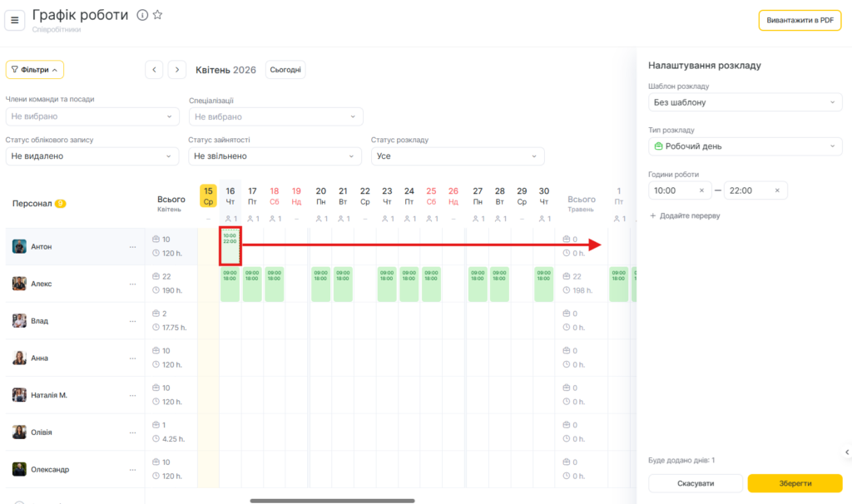Clear the 22:00 end time field

pyautogui.click(x=776, y=190)
